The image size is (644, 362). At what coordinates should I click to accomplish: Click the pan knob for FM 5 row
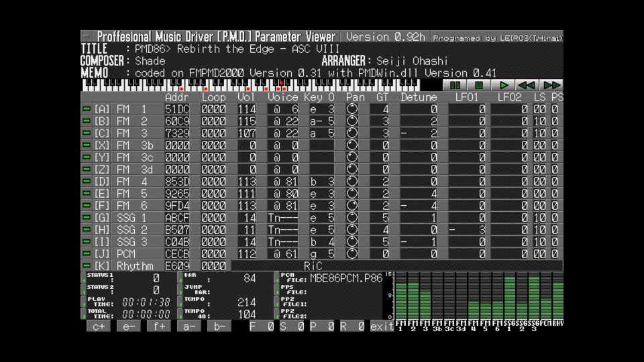[352, 193]
